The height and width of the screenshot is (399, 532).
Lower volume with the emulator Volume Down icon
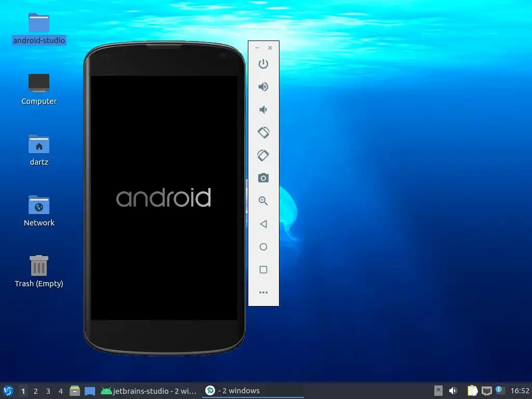pos(263,110)
